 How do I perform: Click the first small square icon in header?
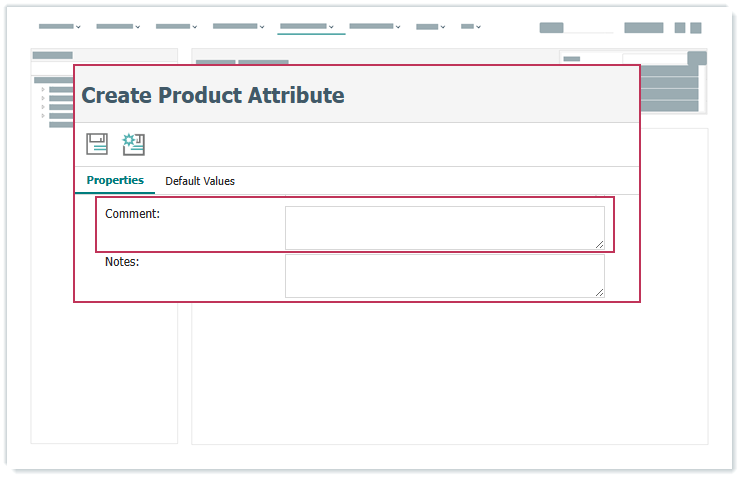click(680, 28)
